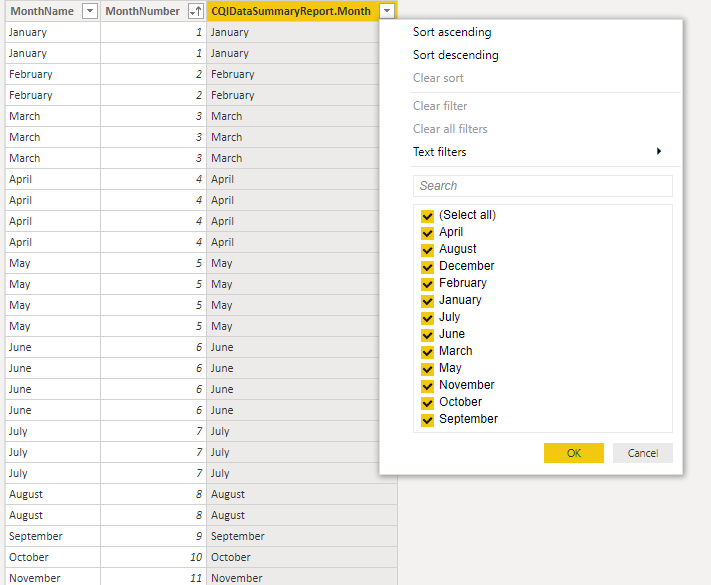Uncheck the November checkbox
This screenshot has width=711, height=585.
(x=427, y=385)
